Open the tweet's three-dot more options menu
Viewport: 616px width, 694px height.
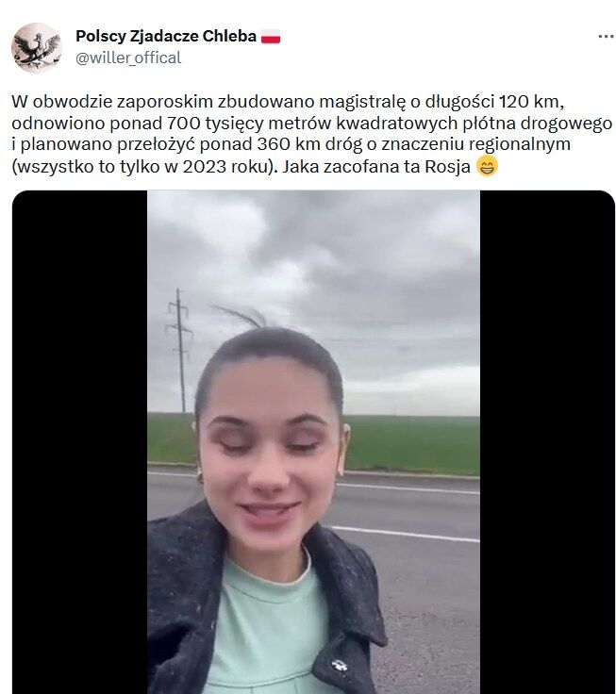(606, 36)
